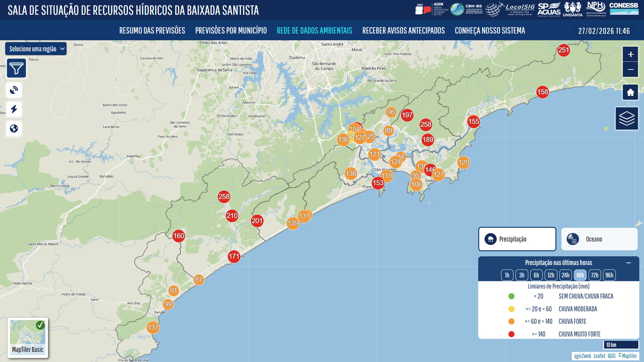
Task: Switch to the Oceano data view
Action: coord(599,239)
